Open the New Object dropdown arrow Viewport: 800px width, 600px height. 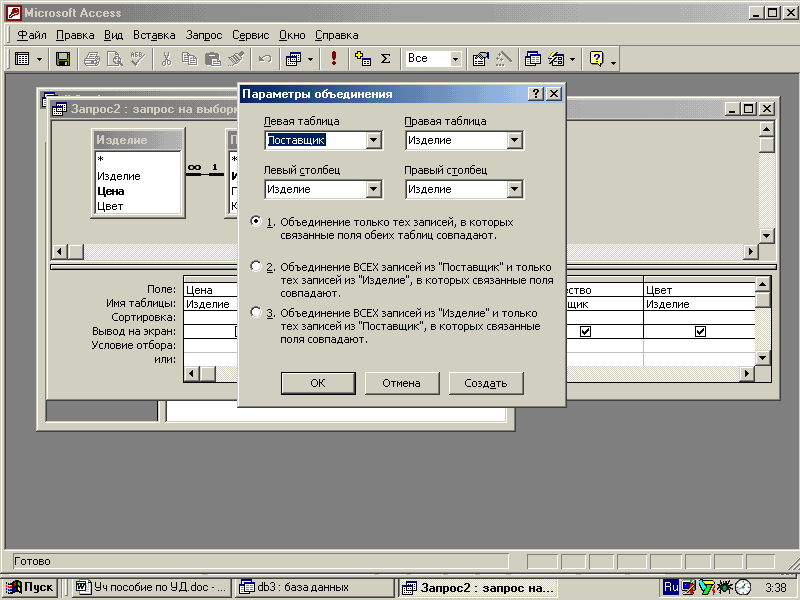pyautogui.click(x=572, y=59)
